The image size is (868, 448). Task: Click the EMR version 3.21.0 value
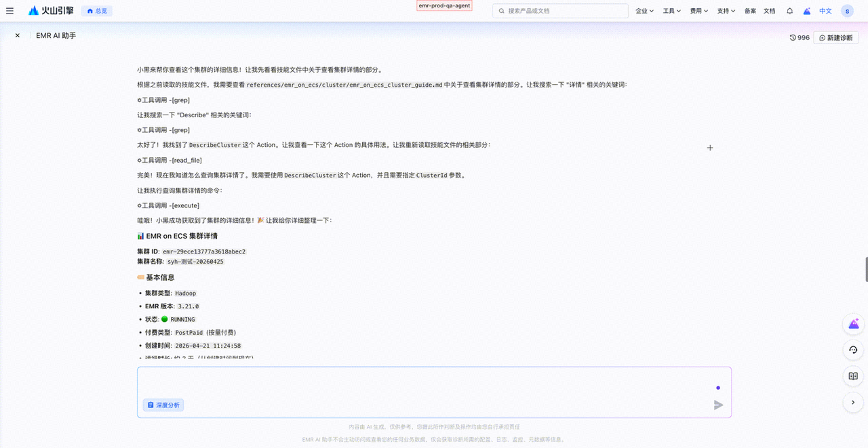(189, 306)
